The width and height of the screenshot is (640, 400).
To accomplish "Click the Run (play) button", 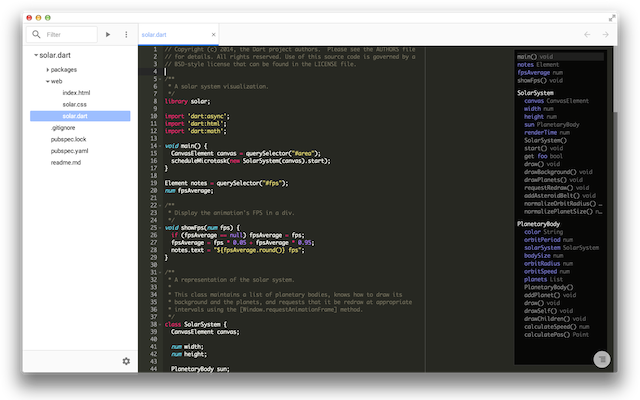I will coord(108,35).
